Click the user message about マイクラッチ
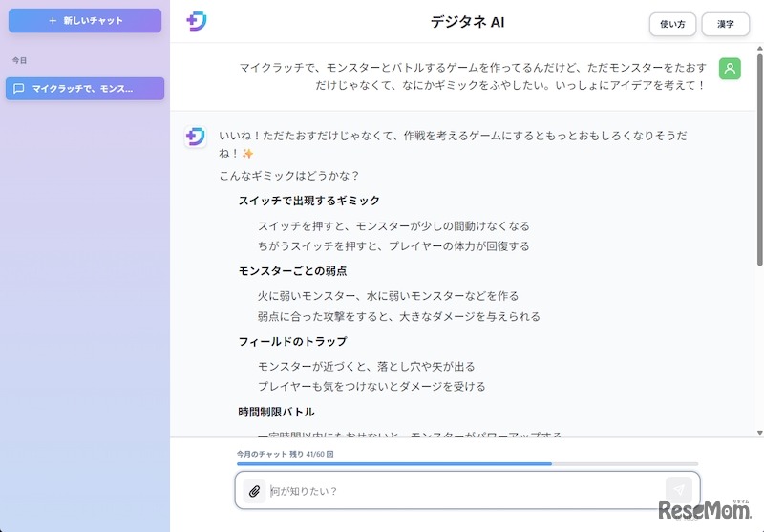The width and height of the screenshot is (764, 532). click(472, 76)
